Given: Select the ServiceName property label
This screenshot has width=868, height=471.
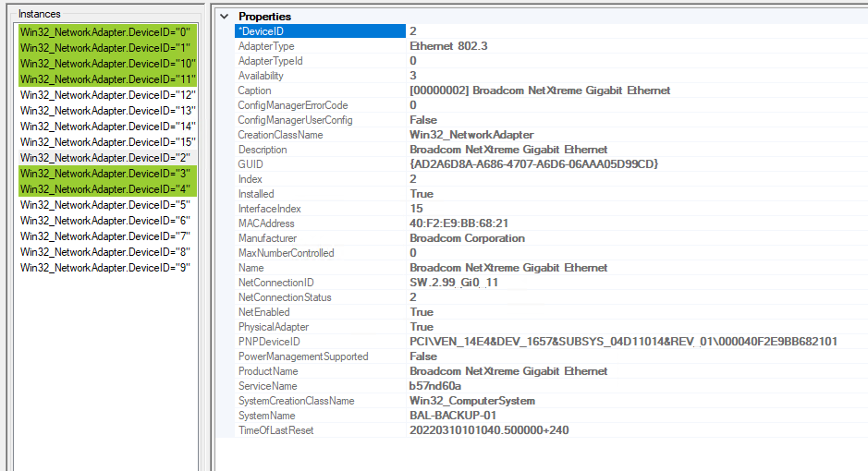Looking at the screenshot, I should [x=267, y=386].
